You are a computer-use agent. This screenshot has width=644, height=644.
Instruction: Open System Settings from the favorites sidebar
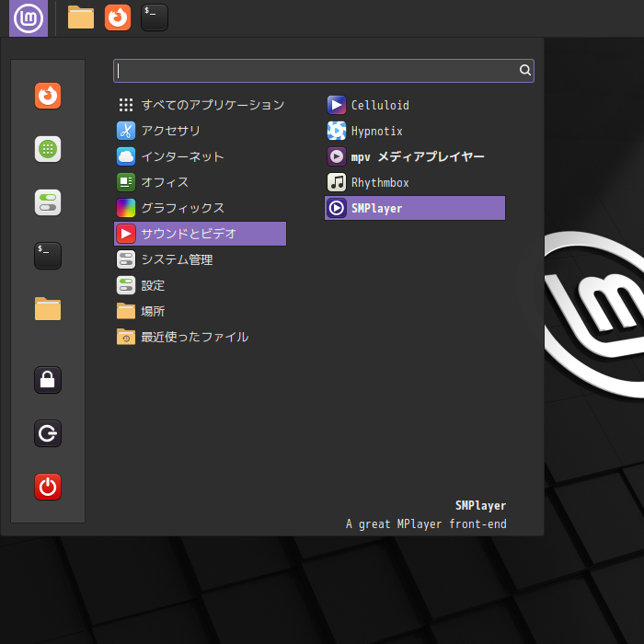point(48,202)
